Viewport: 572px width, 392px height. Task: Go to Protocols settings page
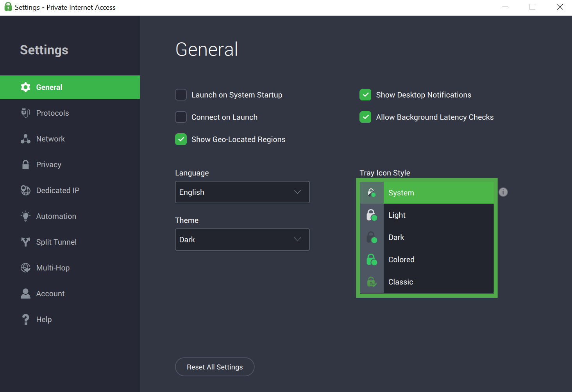pyautogui.click(x=70, y=113)
